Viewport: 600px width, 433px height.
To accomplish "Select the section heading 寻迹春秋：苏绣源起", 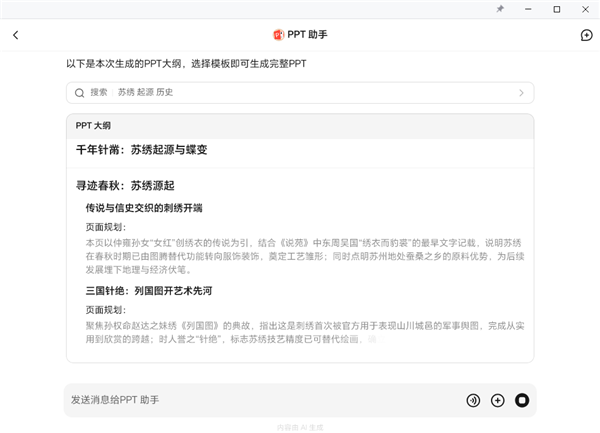I will (x=125, y=185).
